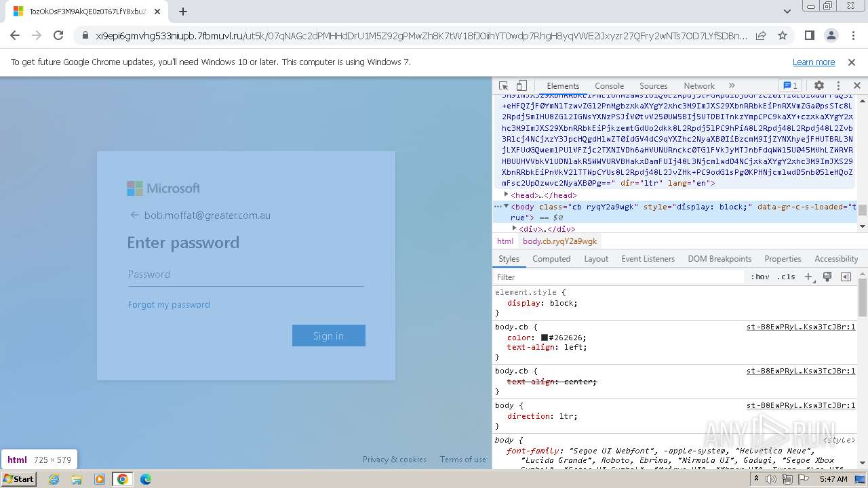
Task: Close the current browser tab
Action: pyautogui.click(x=157, y=12)
